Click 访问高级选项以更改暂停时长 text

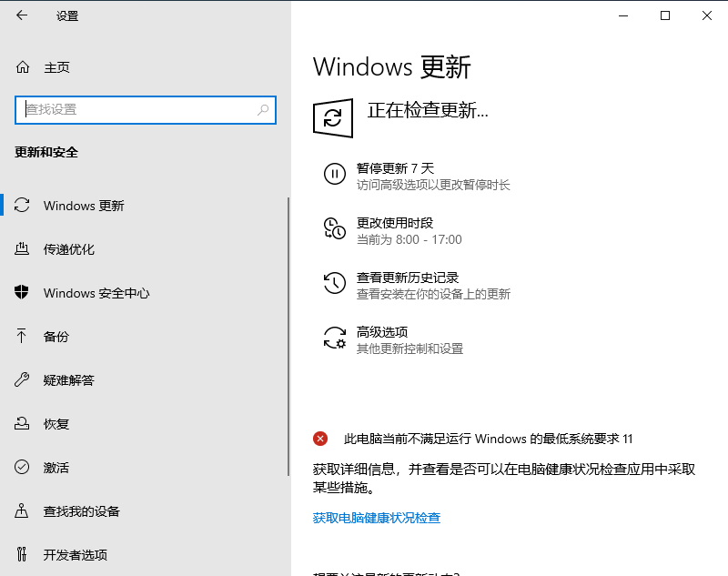[x=433, y=185]
